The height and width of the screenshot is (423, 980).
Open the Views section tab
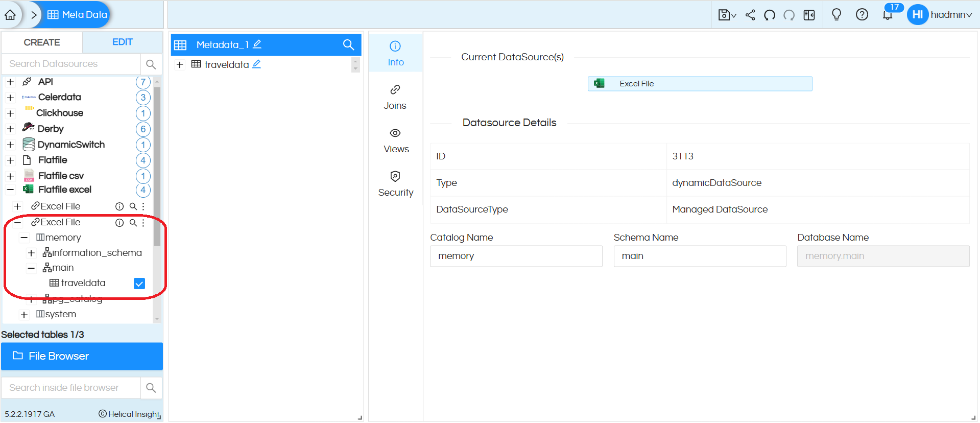[x=395, y=140]
